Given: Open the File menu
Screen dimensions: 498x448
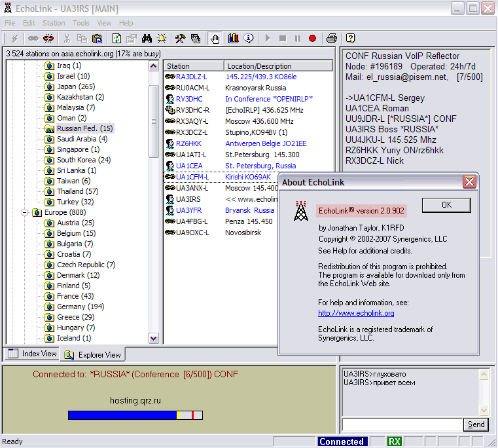Looking at the screenshot, I should (10, 23).
